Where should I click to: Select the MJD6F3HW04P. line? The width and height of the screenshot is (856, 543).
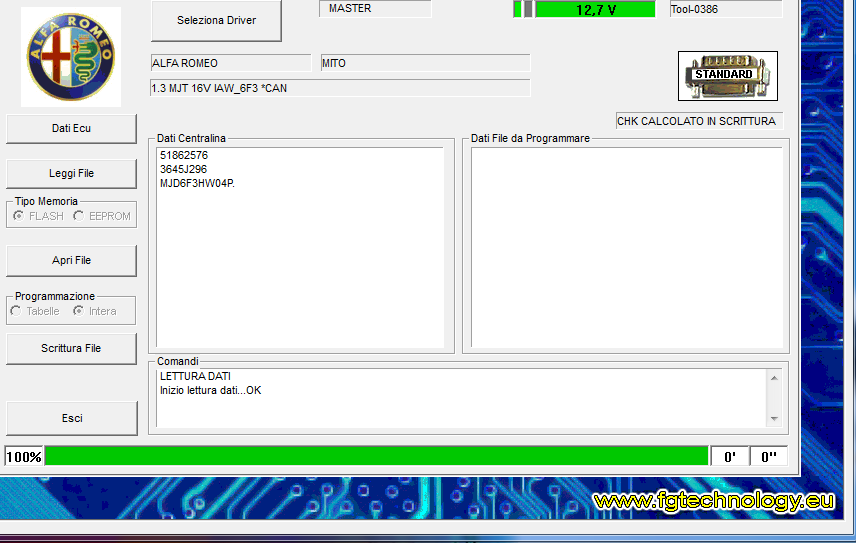(x=197, y=183)
